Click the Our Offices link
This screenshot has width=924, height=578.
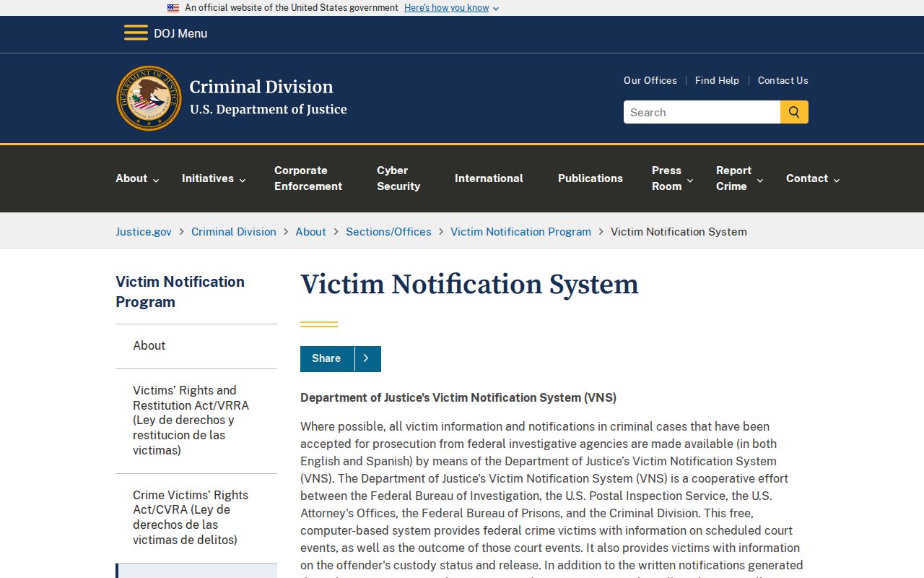tap(650, 80)
